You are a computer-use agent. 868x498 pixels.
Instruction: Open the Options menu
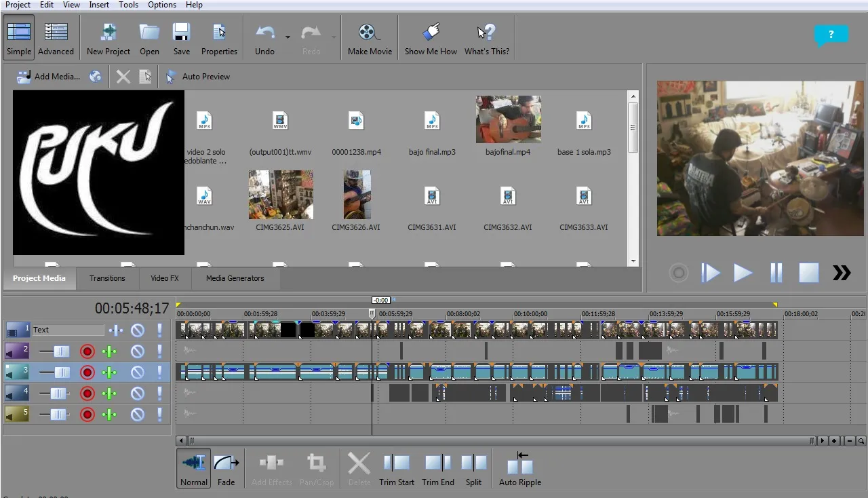pyautogui.click(x=162, y=5)
